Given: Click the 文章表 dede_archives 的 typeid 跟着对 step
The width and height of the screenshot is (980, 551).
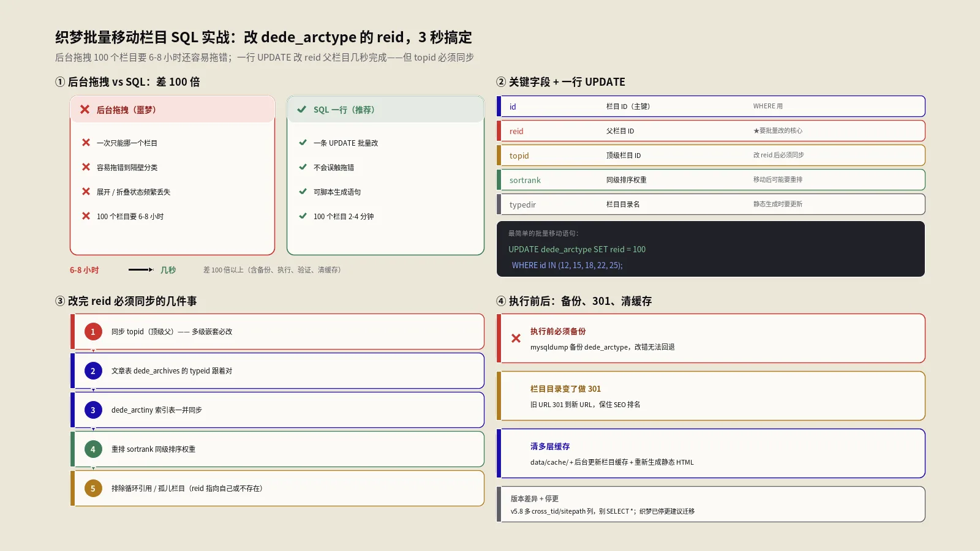Looking at the screenshot, I should (x=171, y=371).
